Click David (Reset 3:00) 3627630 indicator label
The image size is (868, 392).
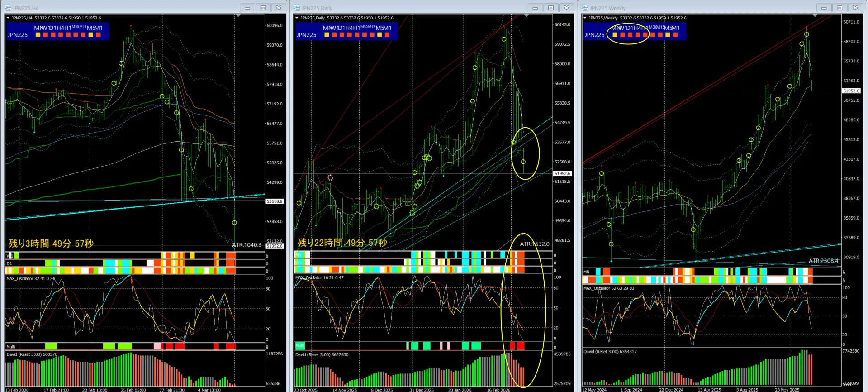click(x=322, y=355)
